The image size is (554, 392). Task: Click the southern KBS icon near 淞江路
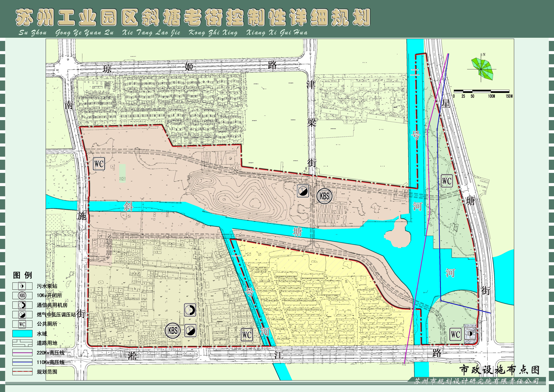click(173, 330)
